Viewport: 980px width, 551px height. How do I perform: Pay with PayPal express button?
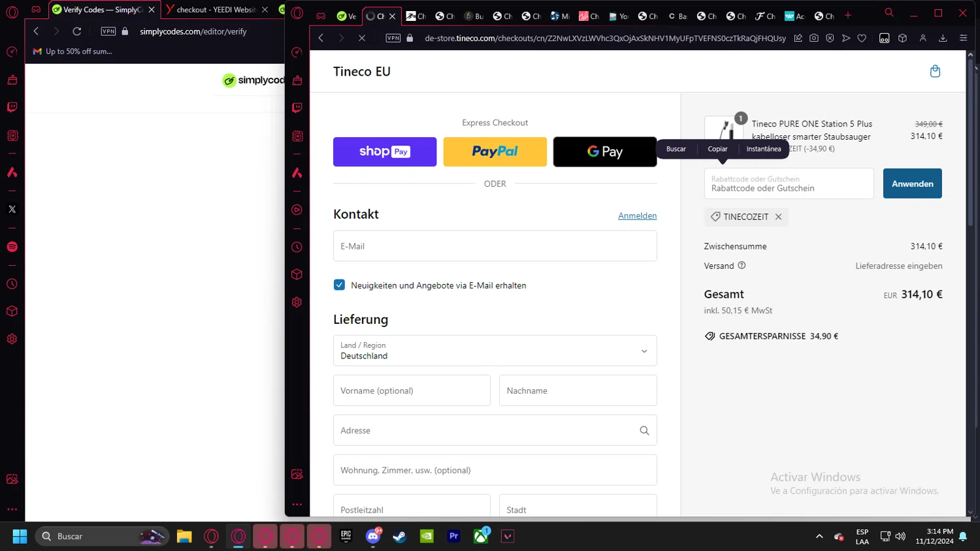pos(495,151)
